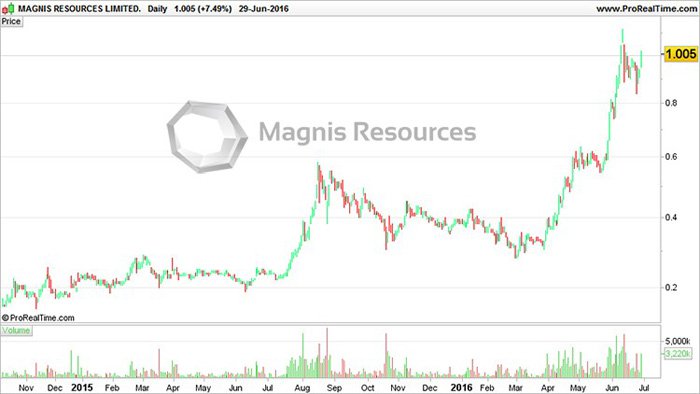Image resolution: width=700 pixels, height=394 pixels.
Task: Click the 3,220k volume value tag
Action: point(678,354)
